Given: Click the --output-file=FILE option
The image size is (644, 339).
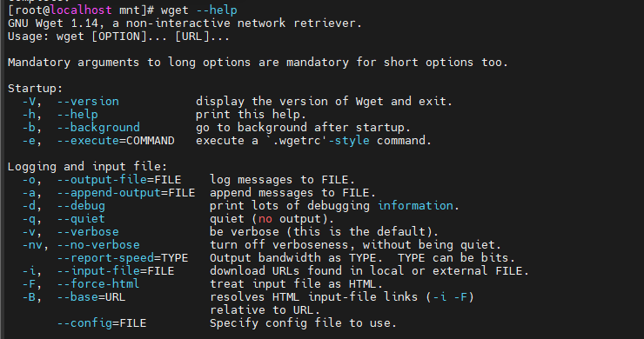Looking at the screenshot, I should [119, 180].
